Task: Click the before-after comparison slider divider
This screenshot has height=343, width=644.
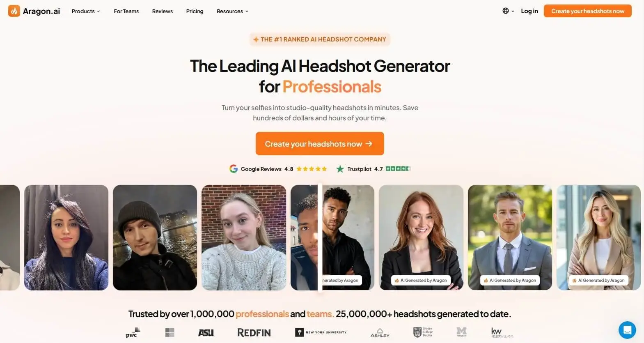Action: (x=320, y=237)
